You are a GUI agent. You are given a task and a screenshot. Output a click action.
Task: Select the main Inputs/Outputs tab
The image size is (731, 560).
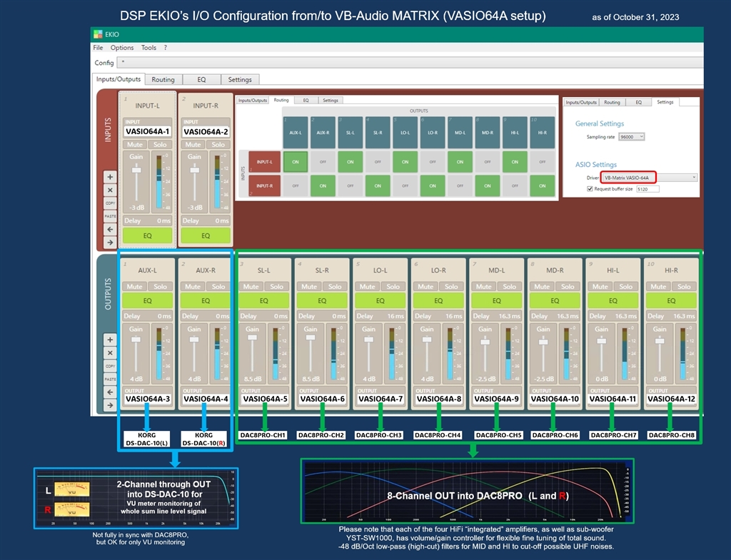pyautogui.click(x=119, y=79)
